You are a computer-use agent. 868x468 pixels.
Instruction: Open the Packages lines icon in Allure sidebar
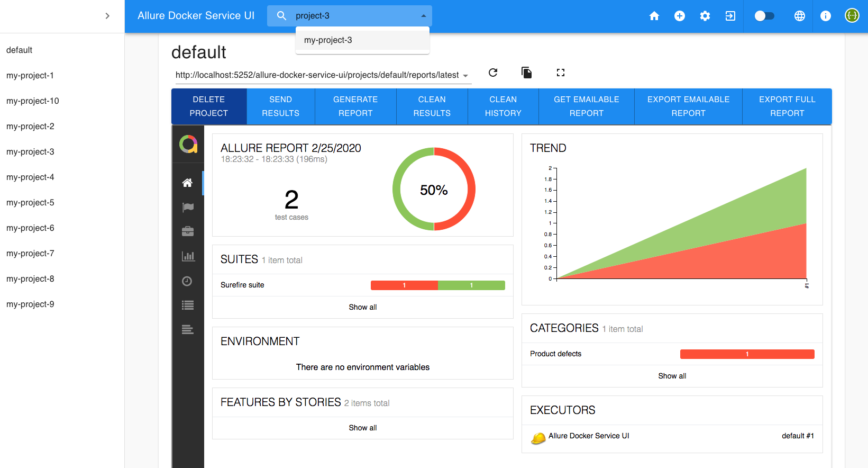pyautogui.click(x=188, y=330)
